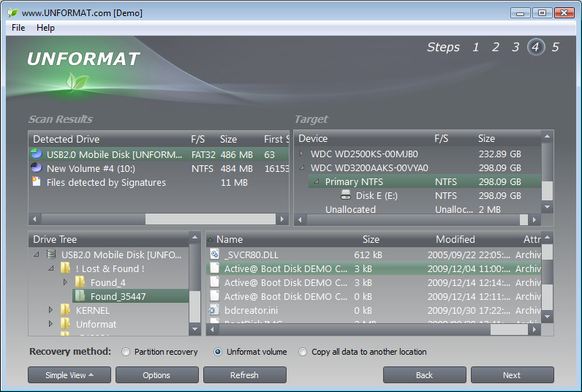Click the ! Lost & Found ! folder icon
Viewport: 582px width, 392px height.
point(65,268)
